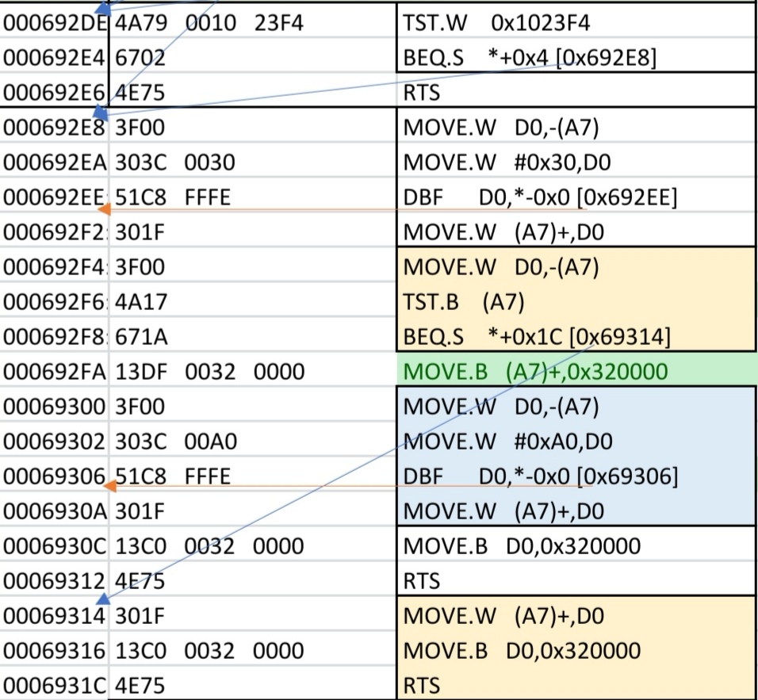
Task: Select the final RTS cell at 0006931C
Action: coord(576,685)
